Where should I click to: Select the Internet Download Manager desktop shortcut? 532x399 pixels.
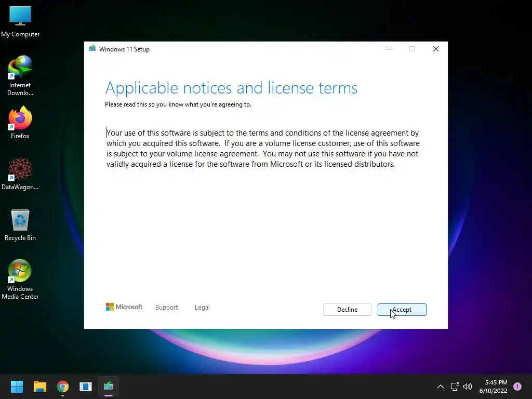pyautogui.click(x=20, y=76)
